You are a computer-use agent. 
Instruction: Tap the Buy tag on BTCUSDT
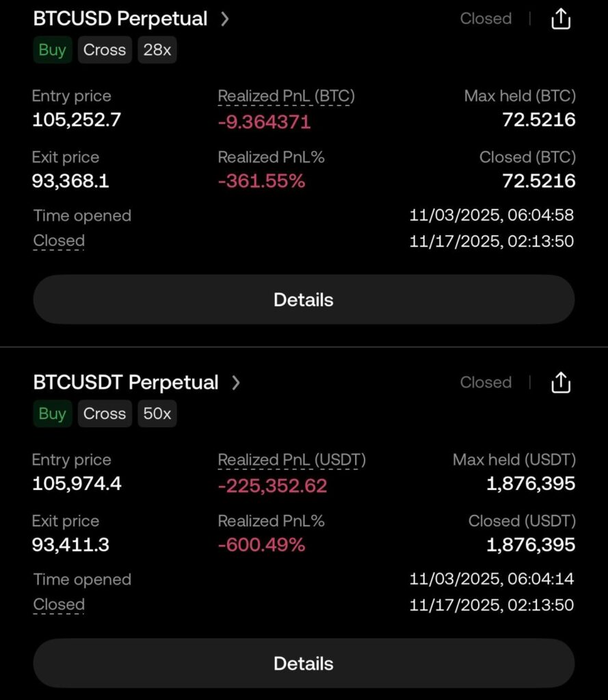53,414
